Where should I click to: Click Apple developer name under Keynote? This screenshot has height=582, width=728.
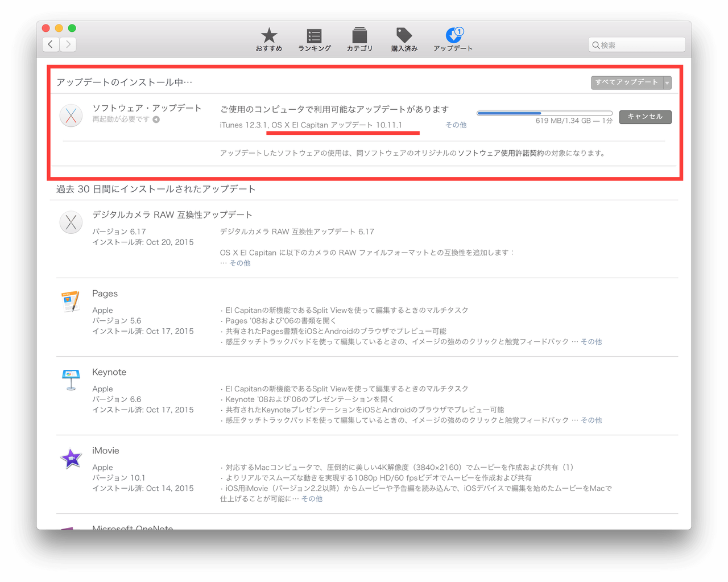(x=102, y=389)
